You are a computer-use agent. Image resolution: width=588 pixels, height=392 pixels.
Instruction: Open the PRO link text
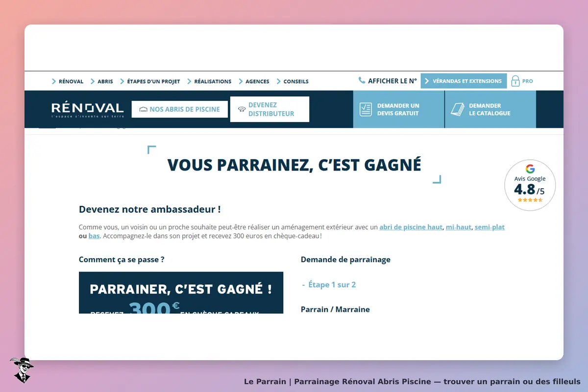click(528, 81)
